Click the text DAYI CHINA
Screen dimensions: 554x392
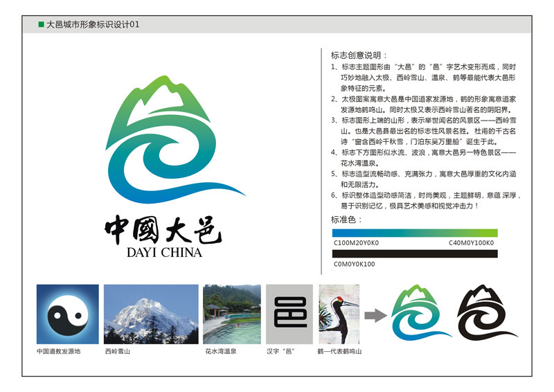164,252
